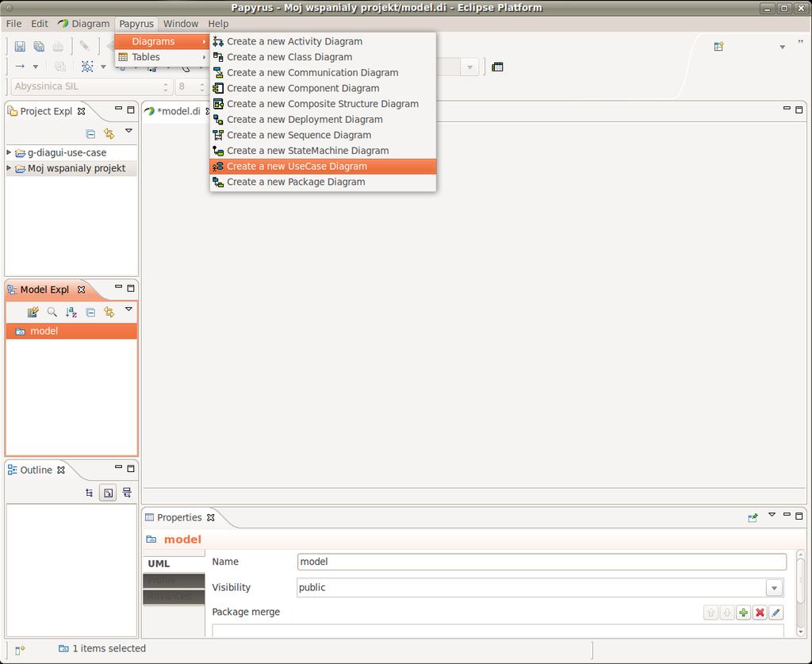Viewport: 812px width, 664px height.
Task: Click the table icon in main toolbar
Action: pos(497,67)
